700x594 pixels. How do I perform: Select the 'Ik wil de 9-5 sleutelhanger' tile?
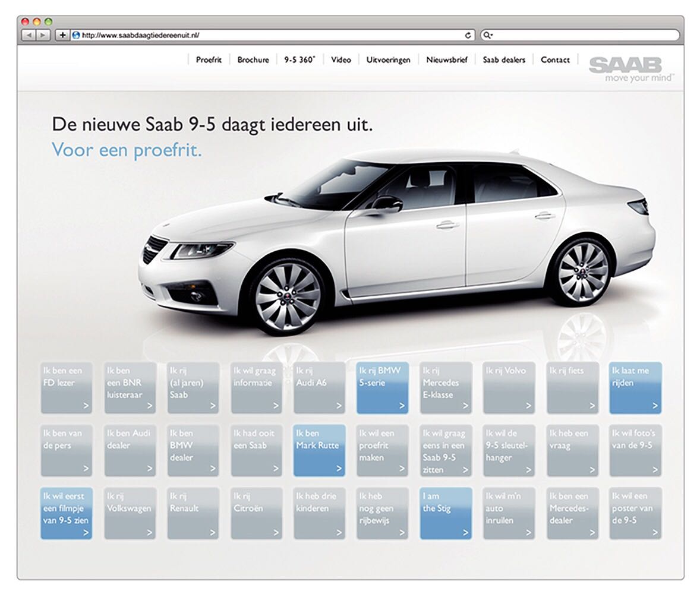coord(509,450)
